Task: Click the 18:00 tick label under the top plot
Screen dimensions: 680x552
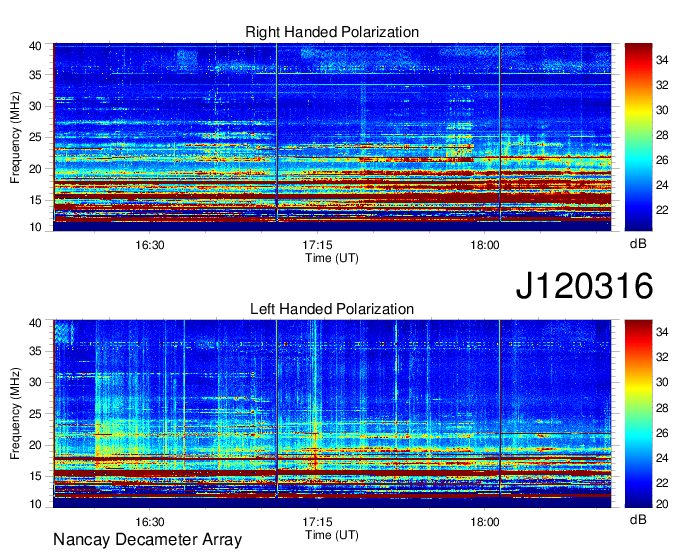Action: point(485,245)
